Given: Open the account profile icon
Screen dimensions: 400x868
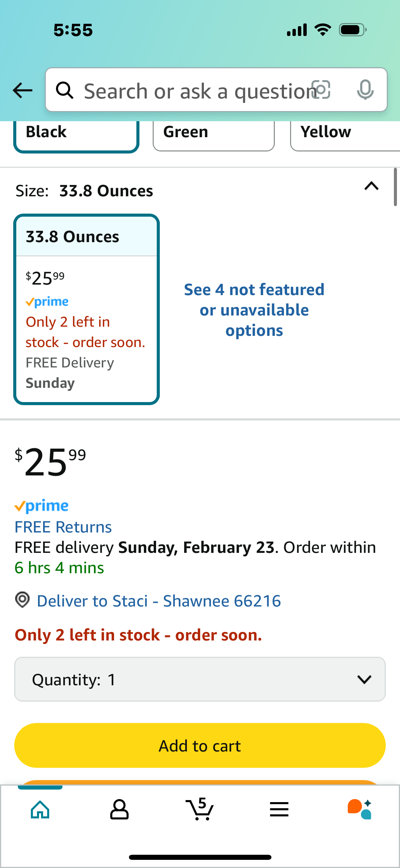Looking at the screenshot, I should pyautogui.click(x=119, y=810).
